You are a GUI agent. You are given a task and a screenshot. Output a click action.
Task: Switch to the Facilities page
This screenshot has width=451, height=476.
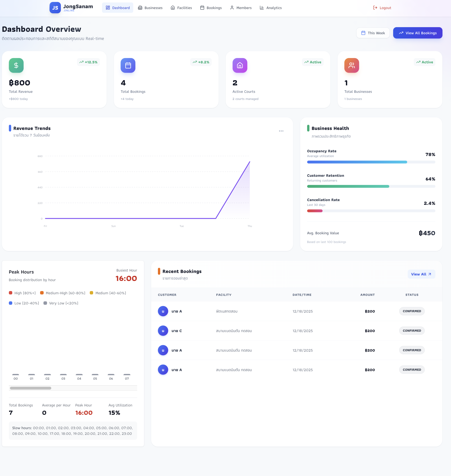pyautogui.click(x=181, y=8)
